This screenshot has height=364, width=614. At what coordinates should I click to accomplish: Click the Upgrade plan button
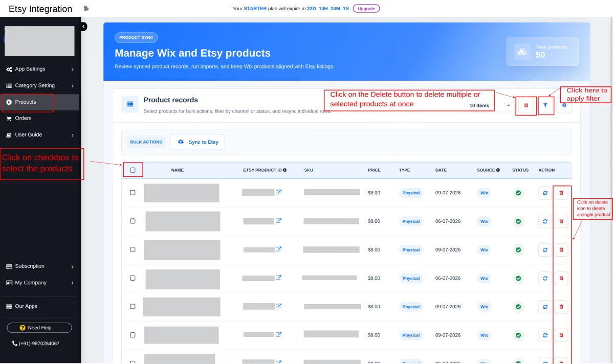(366, 9)
